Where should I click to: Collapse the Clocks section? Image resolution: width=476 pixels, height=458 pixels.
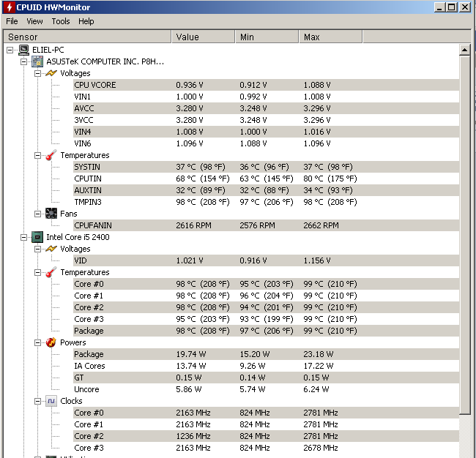[x=37, y=401]
